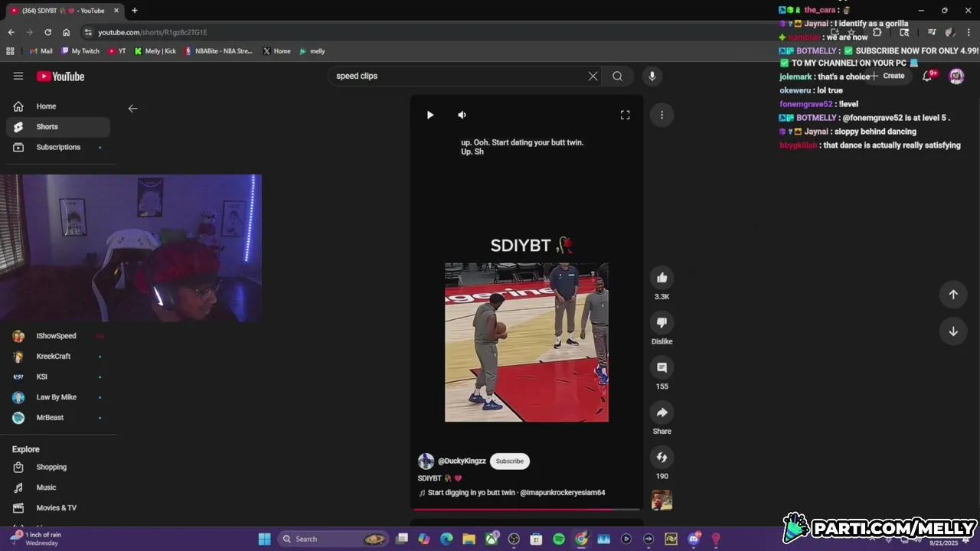Dislike the Short with the thumbs down
This screenshot has height=551, width=980.
tap(662, 323)
